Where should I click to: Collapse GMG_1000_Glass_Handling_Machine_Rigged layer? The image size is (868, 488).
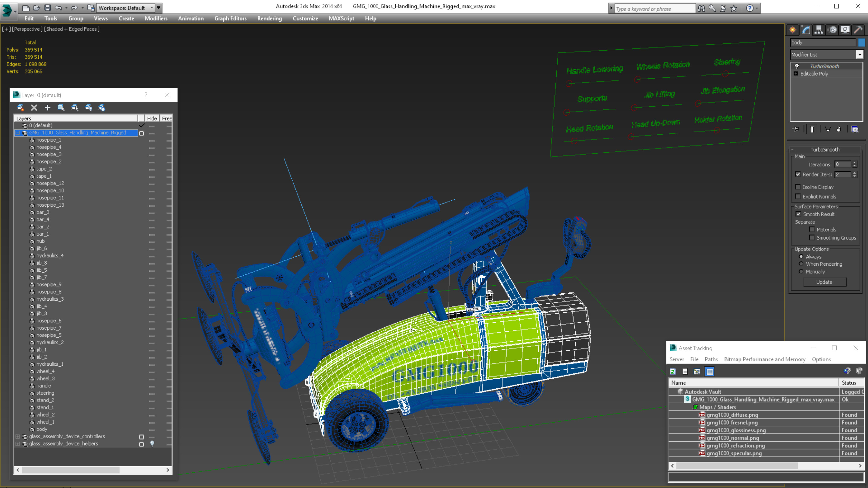18,133
